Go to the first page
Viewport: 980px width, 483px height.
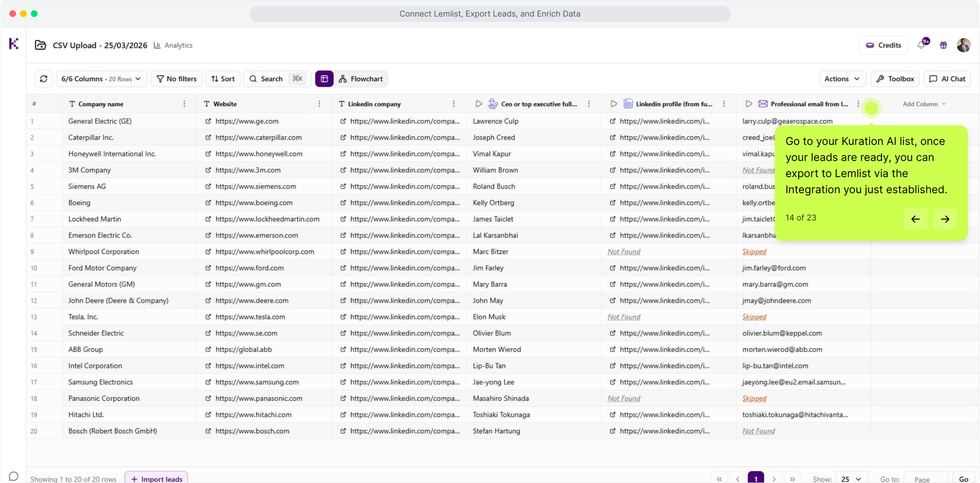click(x=719, y=479)
